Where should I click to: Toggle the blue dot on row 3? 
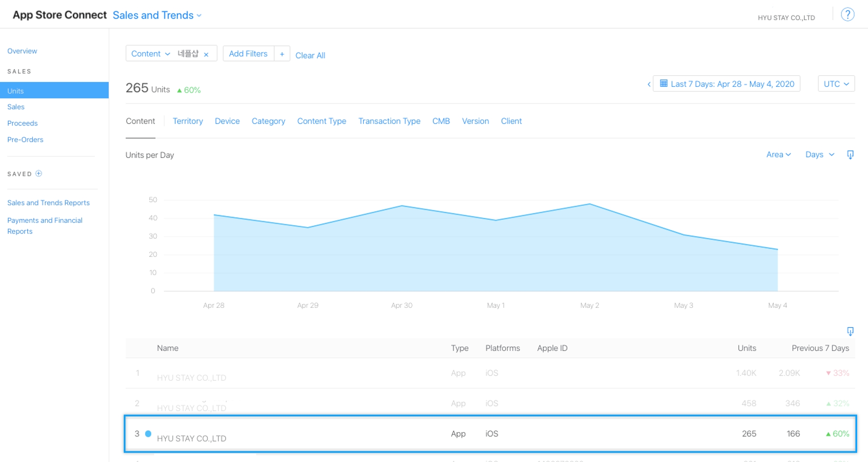148,434
